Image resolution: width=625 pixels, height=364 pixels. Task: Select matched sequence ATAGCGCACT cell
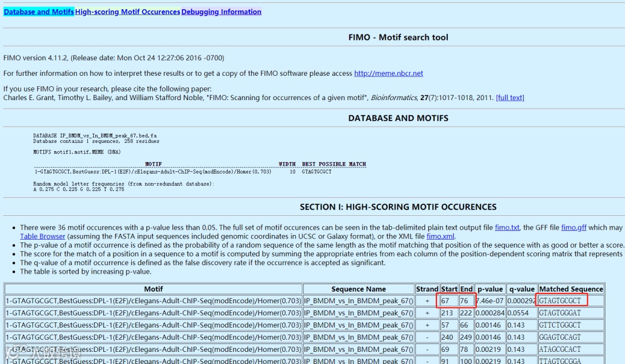pyautogui.click(x=571, y=350)
